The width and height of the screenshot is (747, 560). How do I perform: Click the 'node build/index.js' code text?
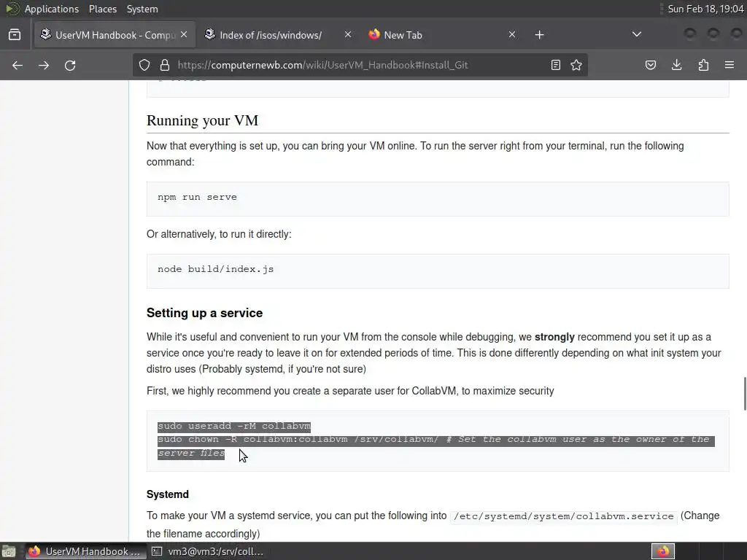(215, 269)
